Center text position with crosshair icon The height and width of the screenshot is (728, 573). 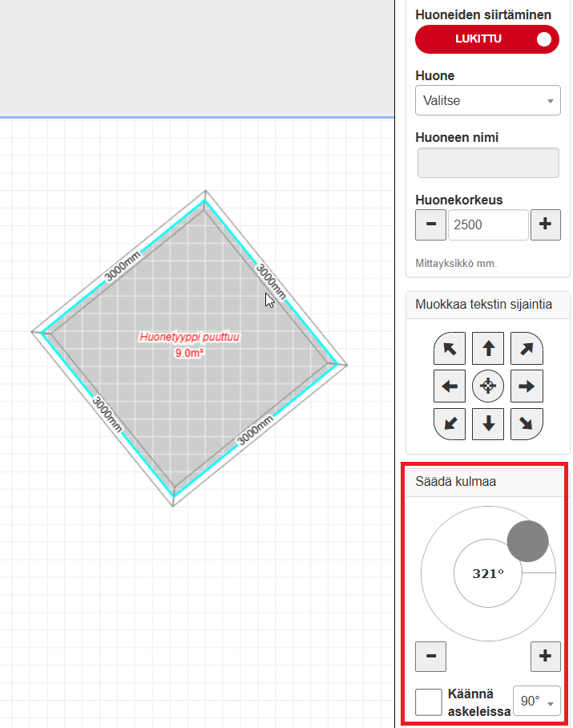[487, 386]
